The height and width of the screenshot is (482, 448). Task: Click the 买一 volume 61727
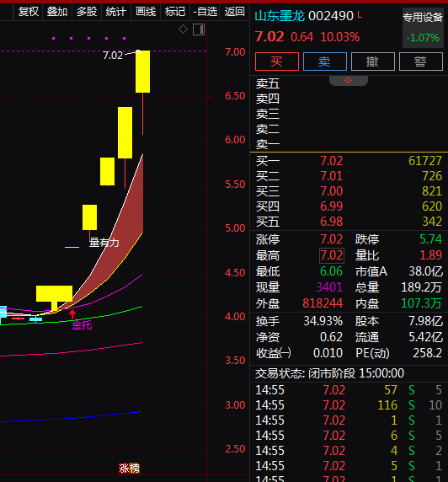[425, 161]
